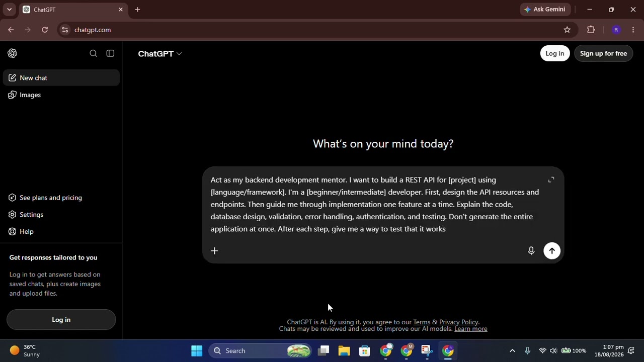Open a new browser tab

[x=137, y=10]
